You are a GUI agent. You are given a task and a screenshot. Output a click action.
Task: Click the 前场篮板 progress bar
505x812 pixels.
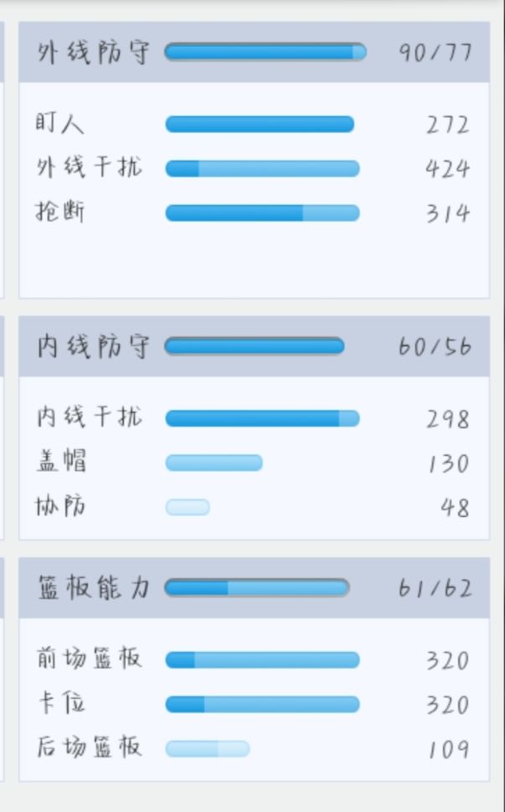262,660
